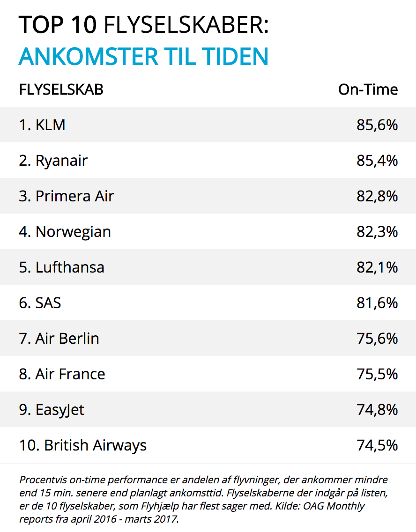416x532 pixels.
Task: Click the italic footnote paragraph about OAG
Action: (204, 499)
